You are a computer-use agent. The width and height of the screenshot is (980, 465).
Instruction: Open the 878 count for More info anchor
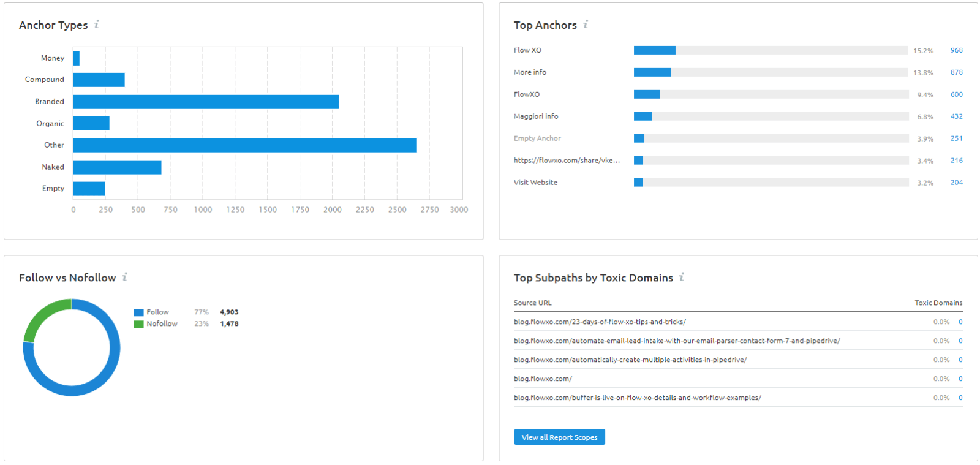click(x=956, y=72)
